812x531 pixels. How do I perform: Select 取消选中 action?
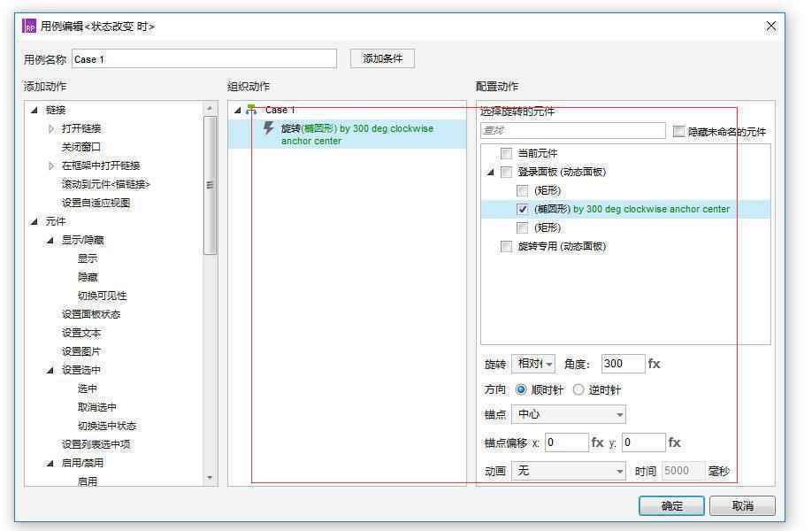click(97, 407)
